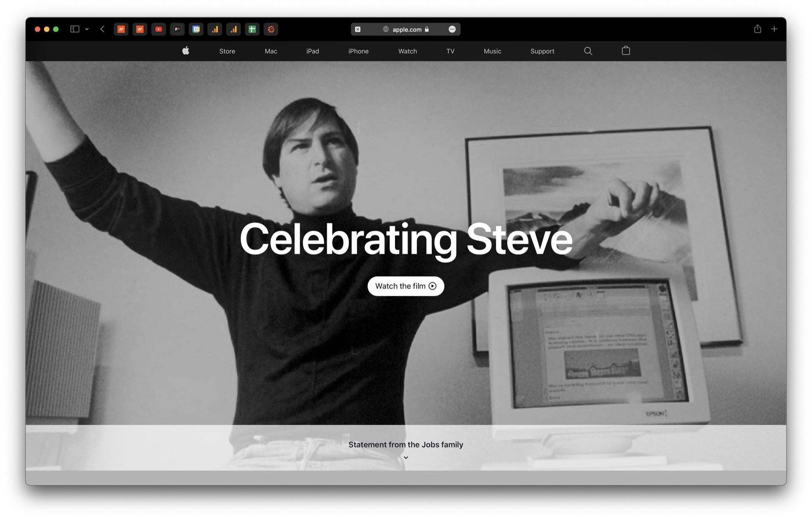Open the shopping bag on Apple's site
Image resolution: width=812 pixels, height=519 pixels.
click(x=625, y=51)
